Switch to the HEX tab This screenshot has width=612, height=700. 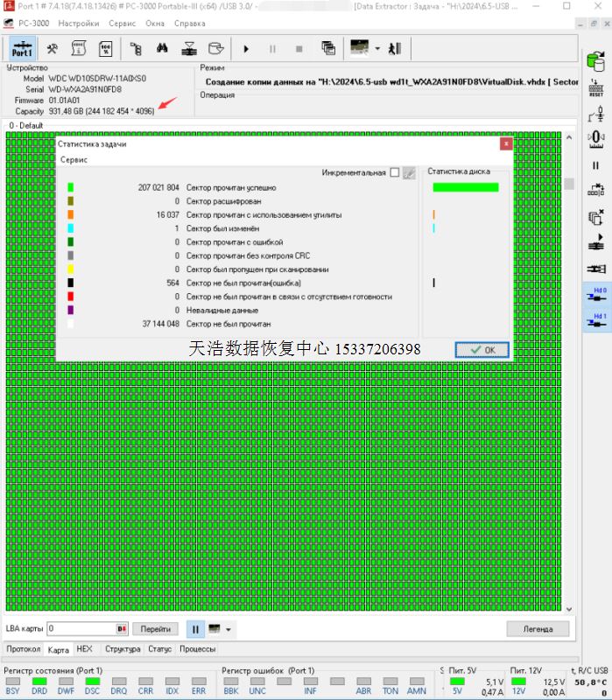84,649
